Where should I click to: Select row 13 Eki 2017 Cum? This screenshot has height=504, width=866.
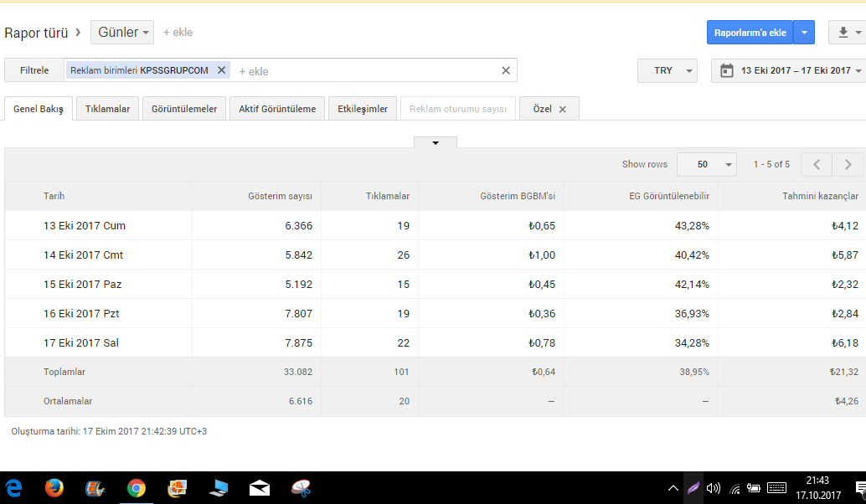click(x=436, y=225)
